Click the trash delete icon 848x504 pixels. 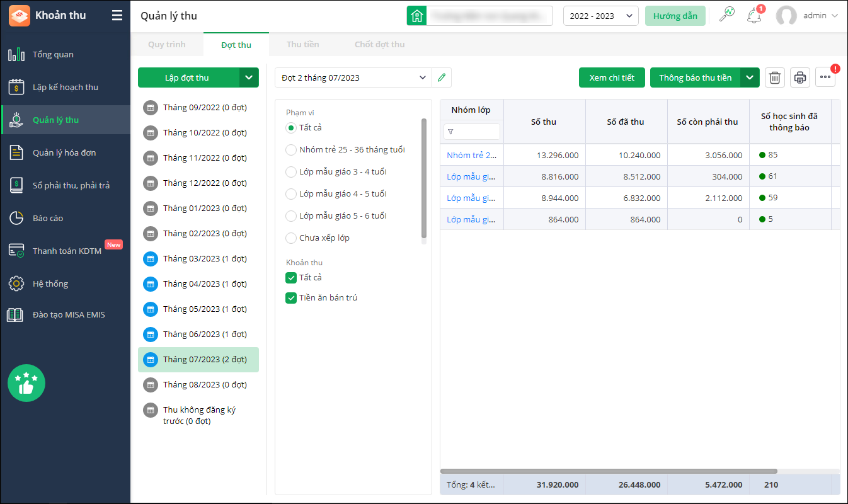pyautogui.click(x=775, y=77)
